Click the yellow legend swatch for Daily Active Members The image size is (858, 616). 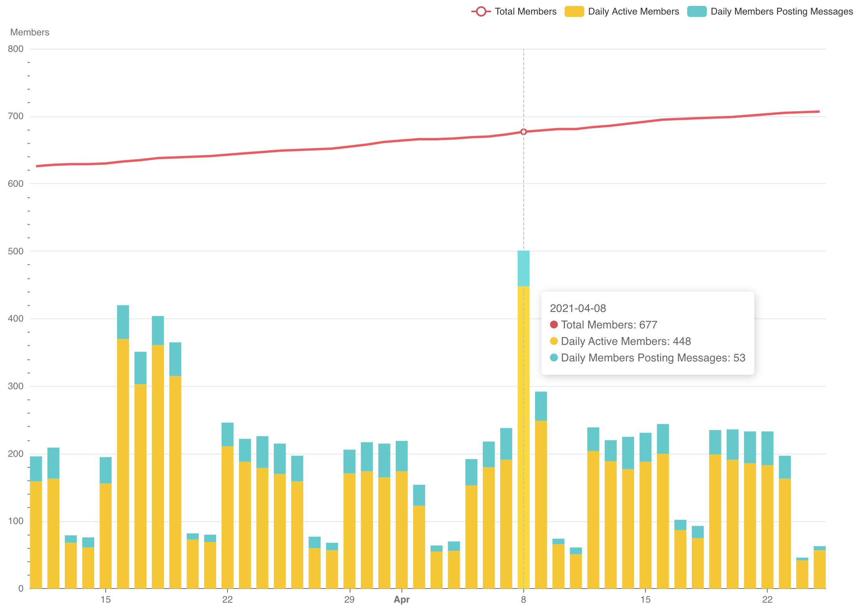click(574, 11)
